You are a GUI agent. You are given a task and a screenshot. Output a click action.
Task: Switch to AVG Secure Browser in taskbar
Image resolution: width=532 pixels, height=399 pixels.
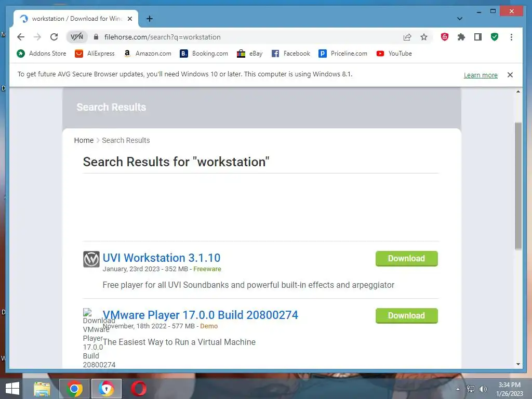point(107,389)
